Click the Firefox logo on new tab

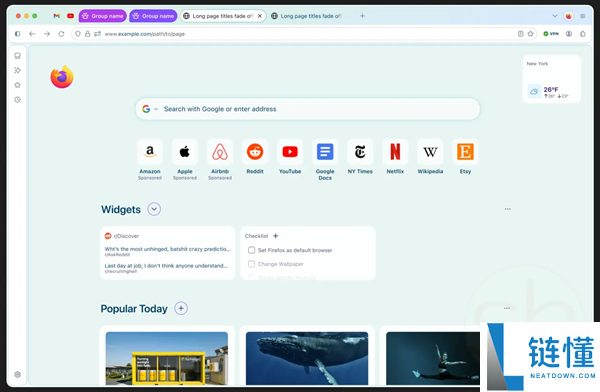coord(62,77)
